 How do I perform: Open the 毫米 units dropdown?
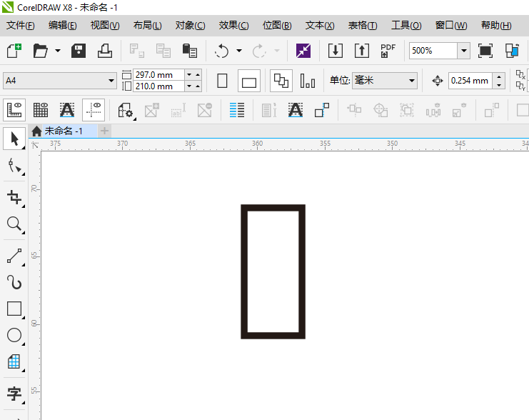pos(412,81)
